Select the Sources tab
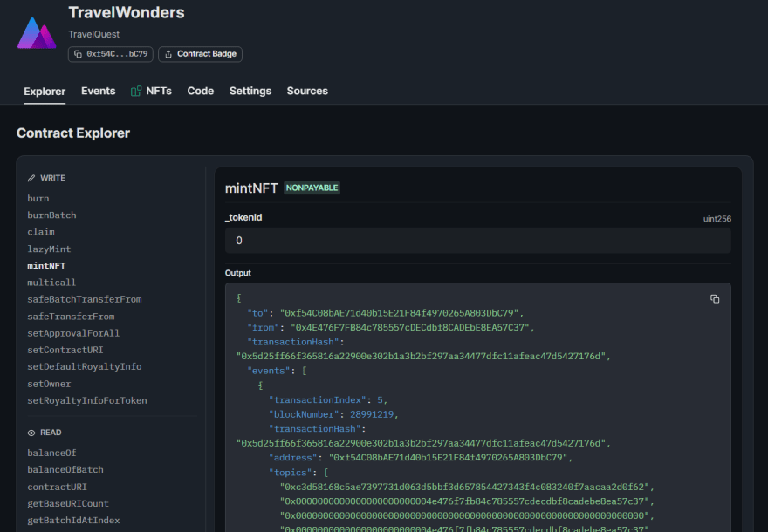This screenshot has height=532, width=768. [307, 91]
